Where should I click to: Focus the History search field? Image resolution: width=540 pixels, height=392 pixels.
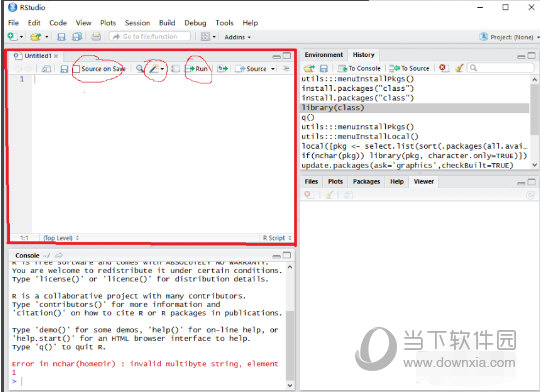point(501,68)
